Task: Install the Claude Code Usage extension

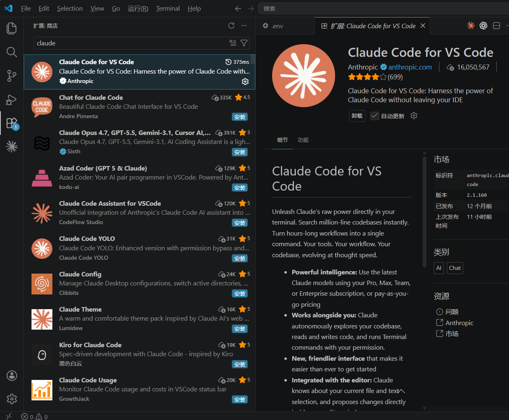Action: [240, 400]
